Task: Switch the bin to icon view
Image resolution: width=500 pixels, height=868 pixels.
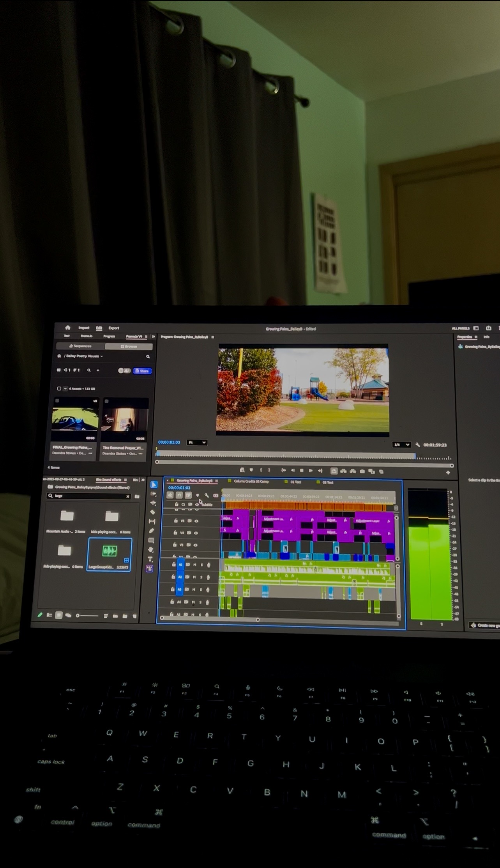Action: tap(58, 615)
